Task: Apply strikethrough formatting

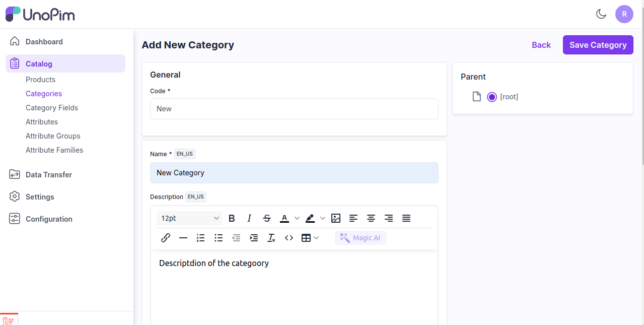Action: (267, 218)
